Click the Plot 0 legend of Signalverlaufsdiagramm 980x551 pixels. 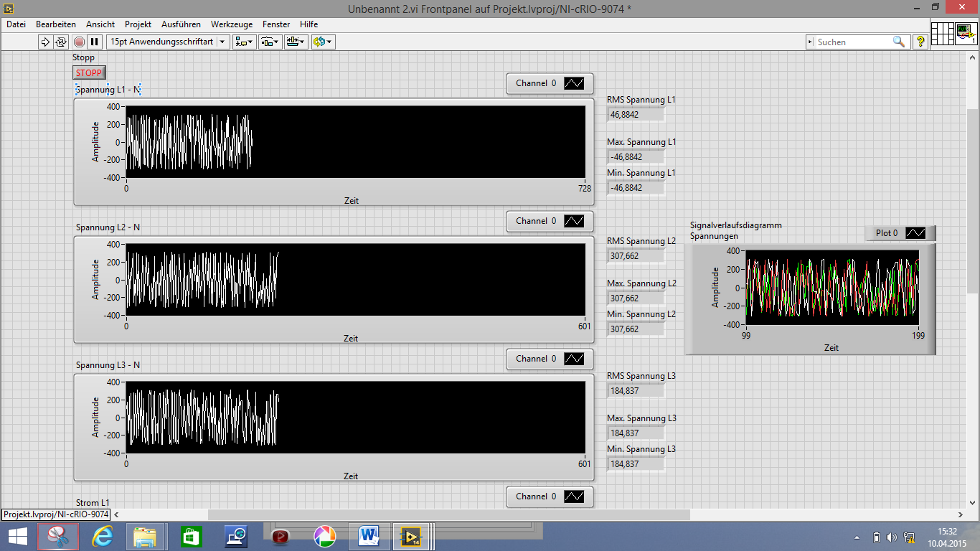click(x=900, y=233)
